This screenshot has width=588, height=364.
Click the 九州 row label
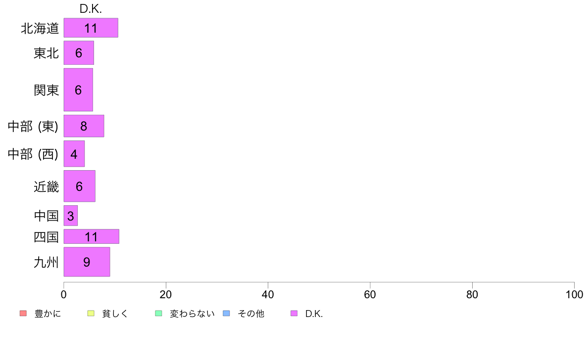[46, 262]
